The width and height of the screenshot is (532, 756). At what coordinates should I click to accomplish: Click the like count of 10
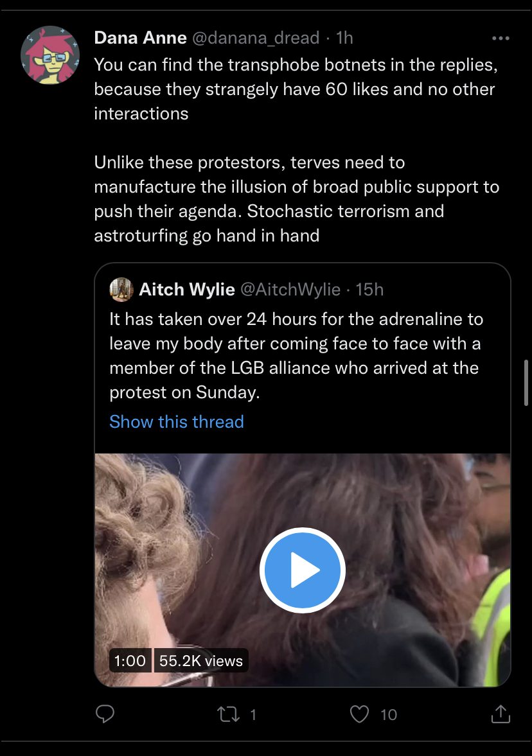388,714
